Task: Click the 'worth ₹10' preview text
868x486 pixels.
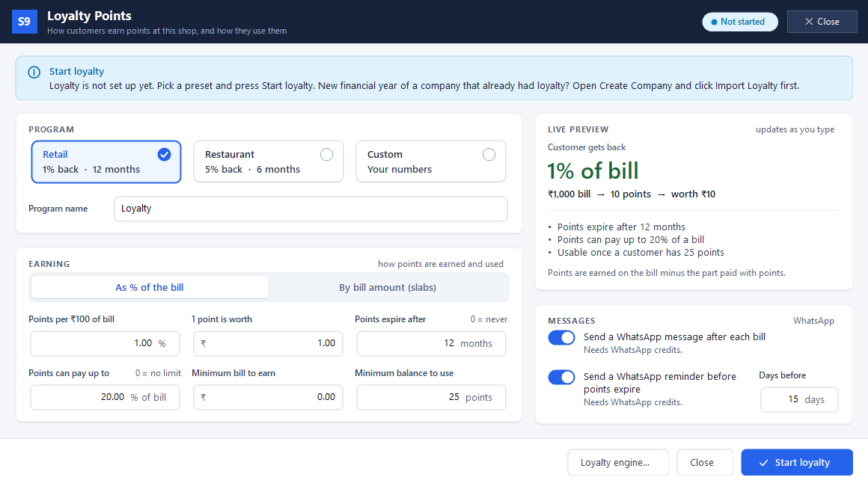Action: point(693,194)
